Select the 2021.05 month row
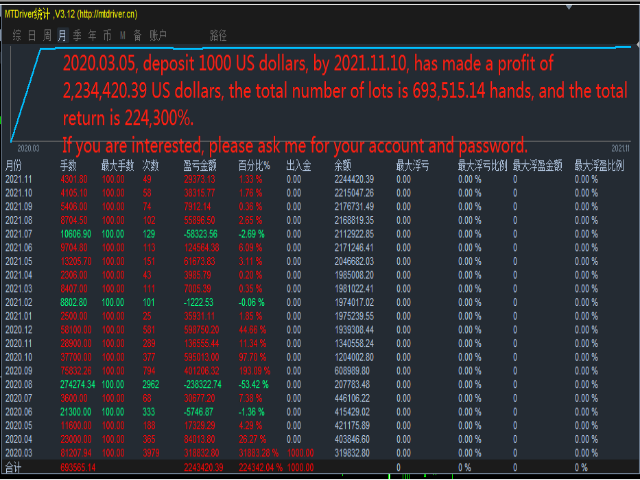Screen dimensions: 640x480 pyautogui.click(x=320, y=262)
